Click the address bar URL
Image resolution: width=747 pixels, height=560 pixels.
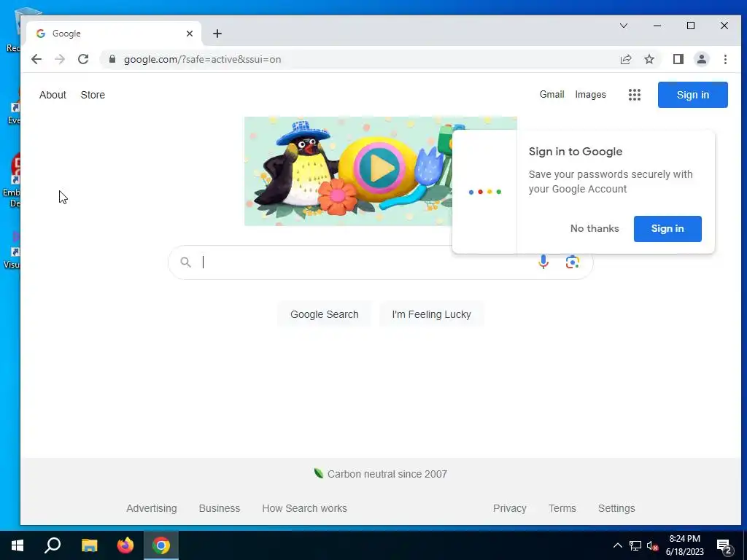pos(203,60)
